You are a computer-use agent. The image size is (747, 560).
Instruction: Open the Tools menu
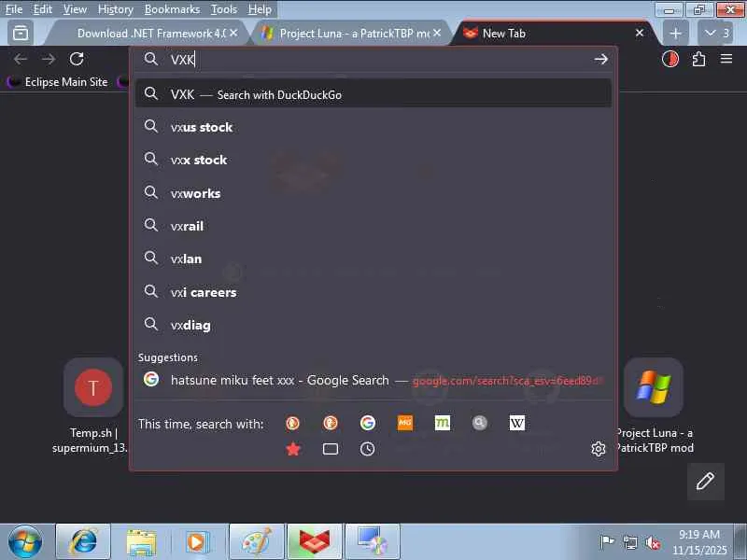click(x=224, y=9)
